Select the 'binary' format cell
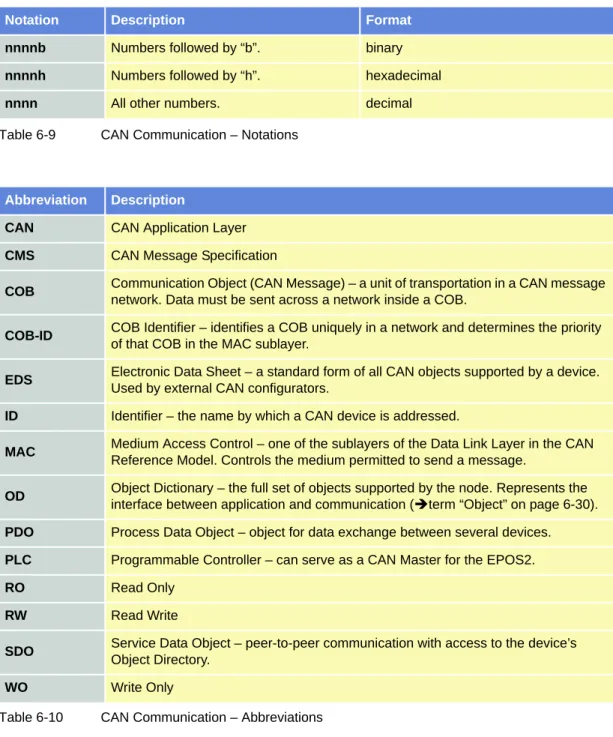Image resolution: width=613 pixels, height=737 pixels. 487,48
